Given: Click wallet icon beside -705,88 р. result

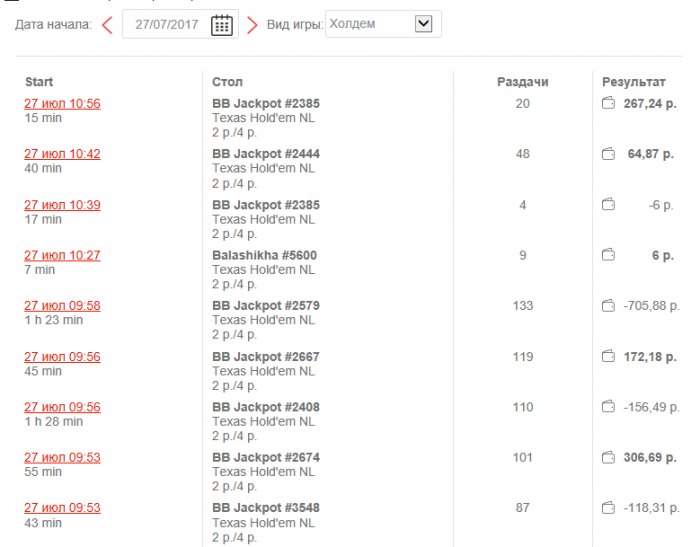Looking at the screenshot, I should tap(607, 306).
